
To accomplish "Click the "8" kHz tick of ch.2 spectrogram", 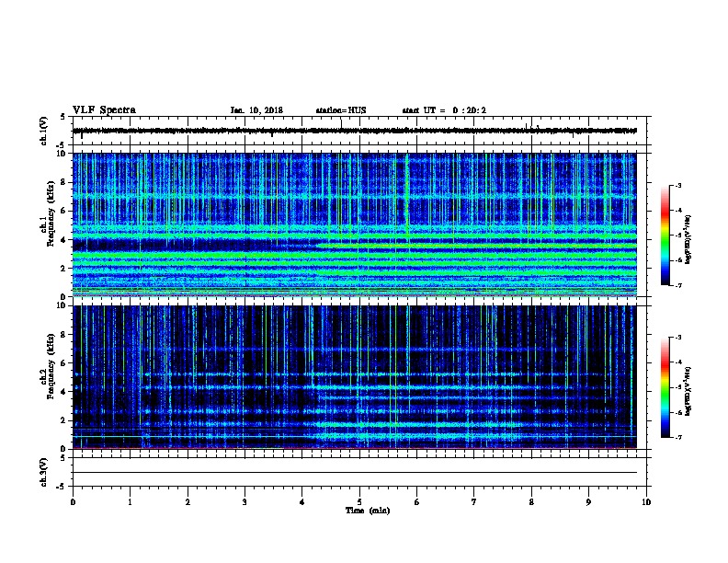I will [64, 335].
